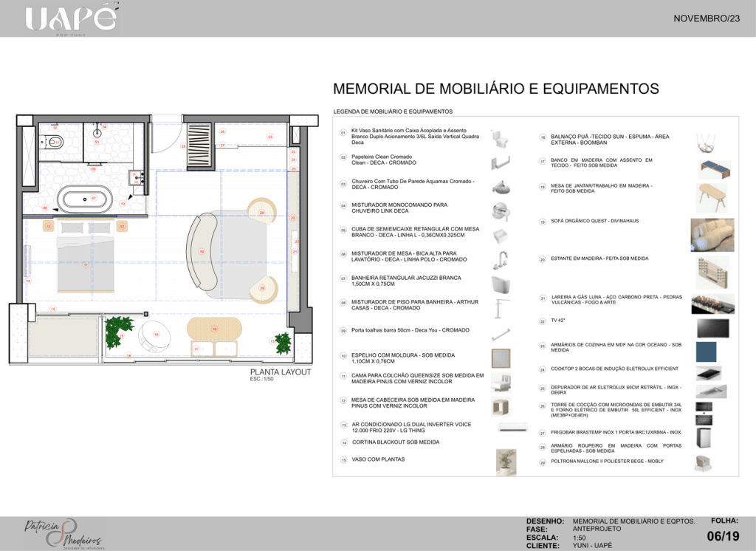Image resolution: width=756 pixels, height=551 pixels.
Task: Select the round swing chair in plan
Action: click(154, 335)
